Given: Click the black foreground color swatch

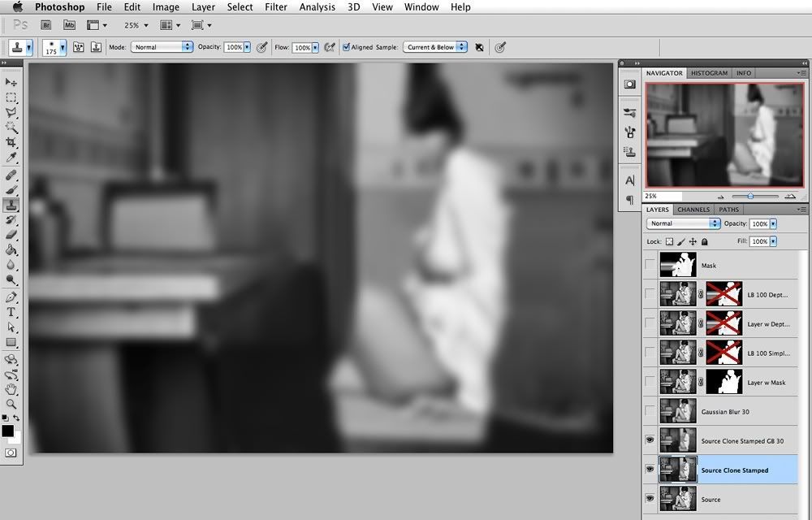Looking at the screenshot, I should click(x=7, y=431).
